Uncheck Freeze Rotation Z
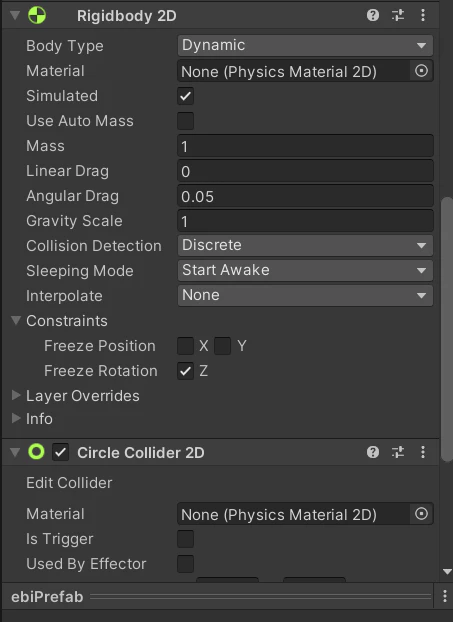Image resolution: width=453 pixels, height=622 pixels. (x=186, y=371)
